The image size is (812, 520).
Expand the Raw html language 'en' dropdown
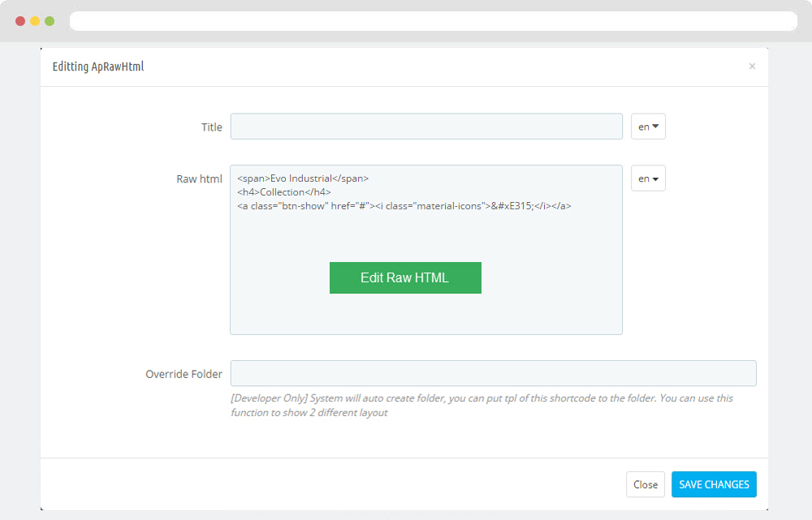[x=648, y=178]
